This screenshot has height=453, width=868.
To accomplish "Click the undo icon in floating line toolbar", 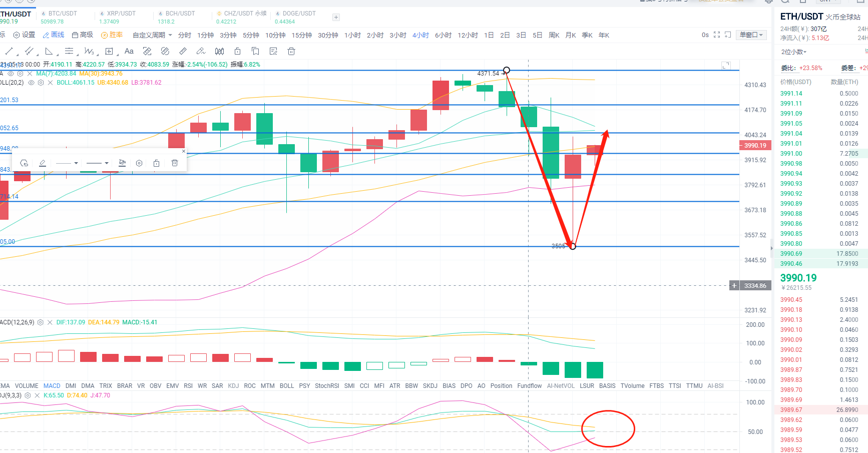I will [24, 163].
